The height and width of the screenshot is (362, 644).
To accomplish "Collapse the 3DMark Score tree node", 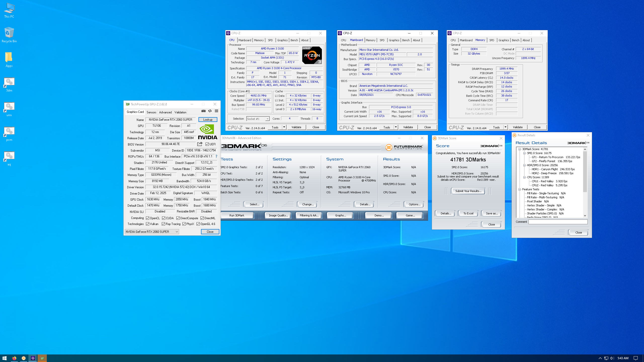I will click(x=520, y=149).
